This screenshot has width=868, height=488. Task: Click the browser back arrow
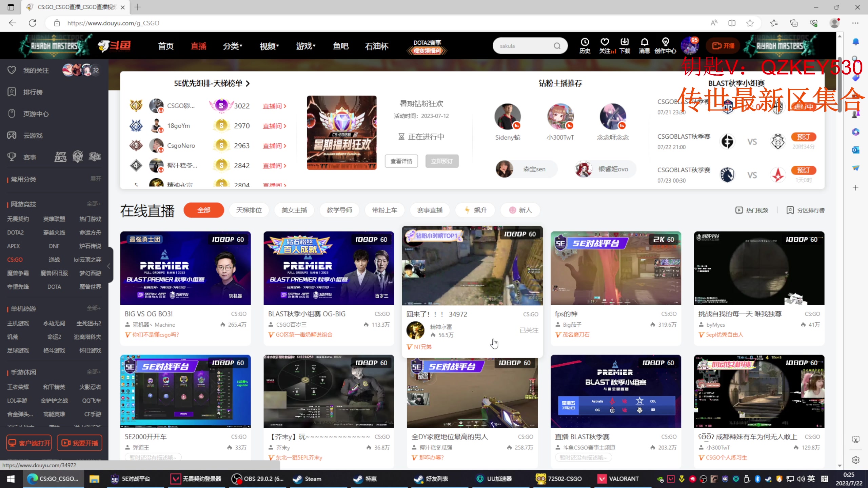(13, 23)
